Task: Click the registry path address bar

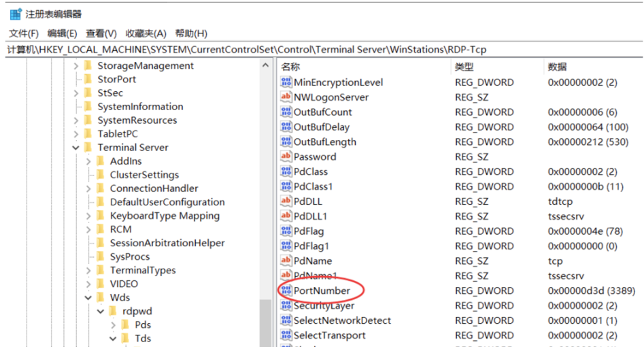Action: pyautogui.click(x=320, y=50)
